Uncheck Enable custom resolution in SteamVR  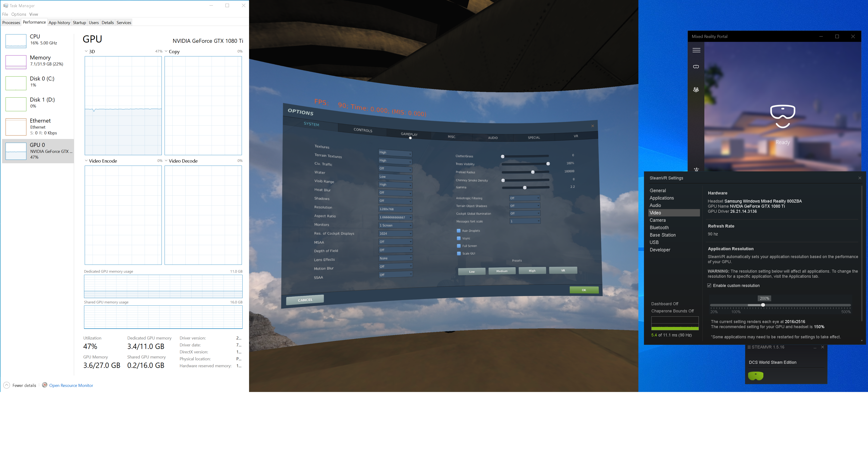pyautogui.click(x=709, y=285)
